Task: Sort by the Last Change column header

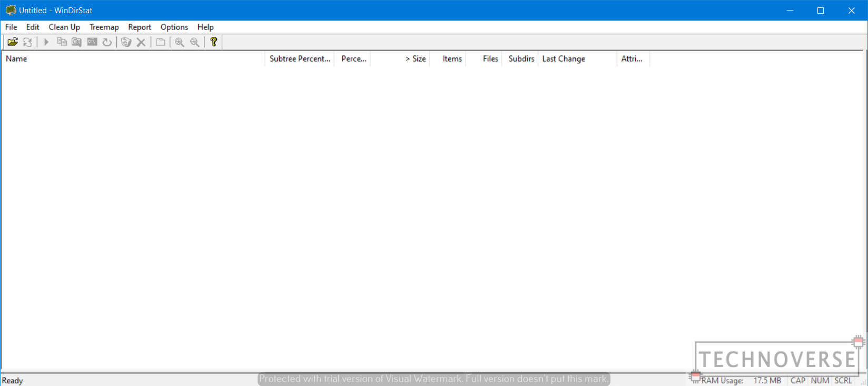Action: (x=577, y=59)
